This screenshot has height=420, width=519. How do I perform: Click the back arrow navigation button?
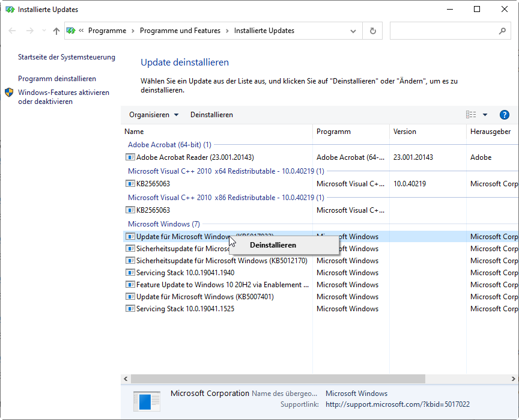tap(13, 31)
